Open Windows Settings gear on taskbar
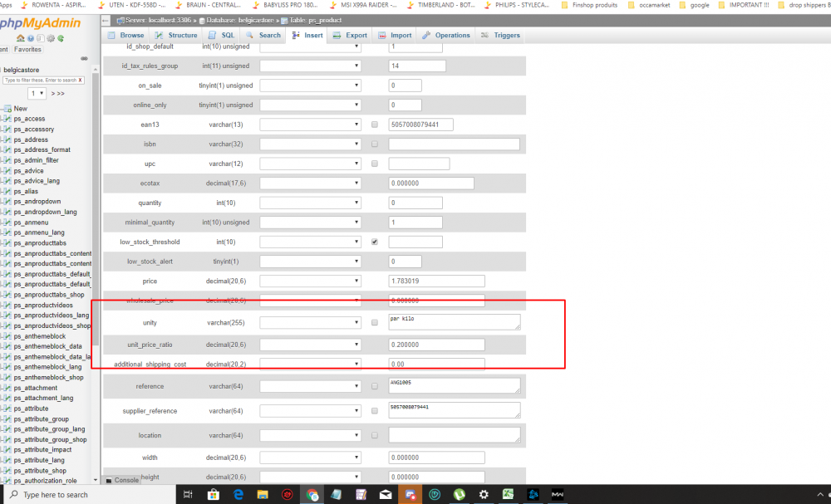The width and height of the screenshot is (831, 504). coord(484,495)
